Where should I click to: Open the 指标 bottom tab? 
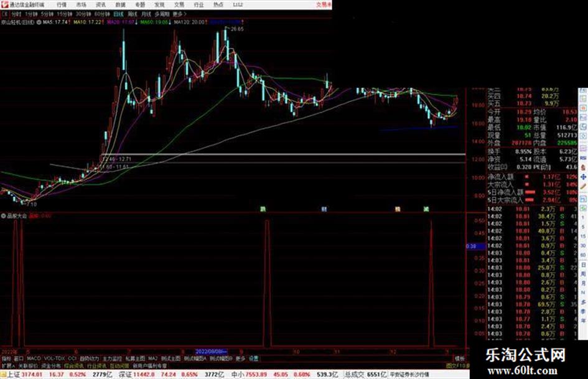[6, 358]
